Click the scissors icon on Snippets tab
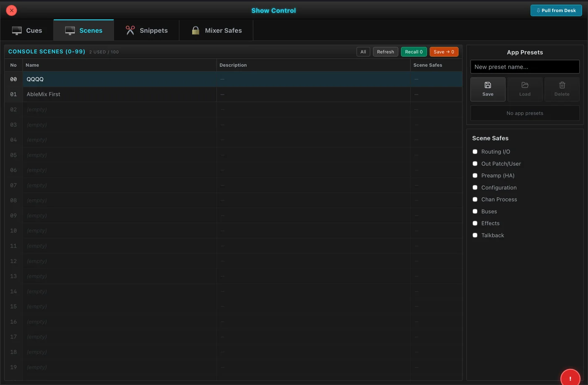This screenshot has height=385, width=588. click(x=130, y=30)
